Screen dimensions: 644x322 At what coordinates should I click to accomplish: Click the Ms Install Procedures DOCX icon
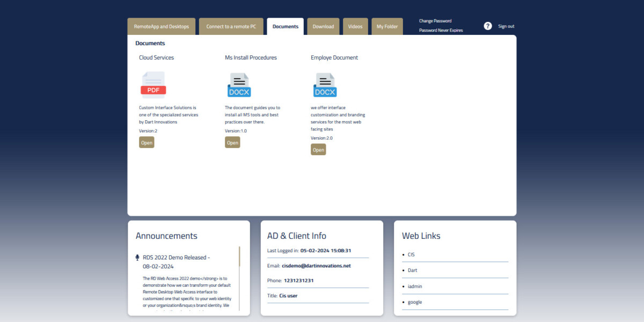click(x=239, y=85)
